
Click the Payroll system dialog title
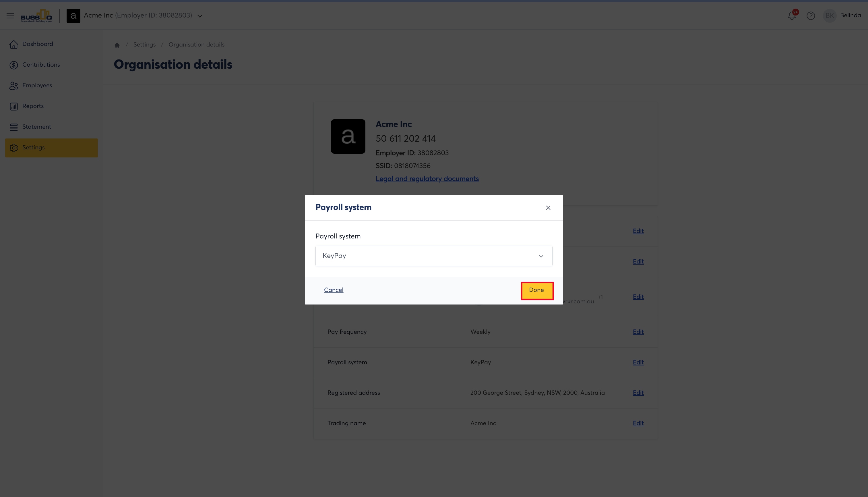(x=343, y=207)
